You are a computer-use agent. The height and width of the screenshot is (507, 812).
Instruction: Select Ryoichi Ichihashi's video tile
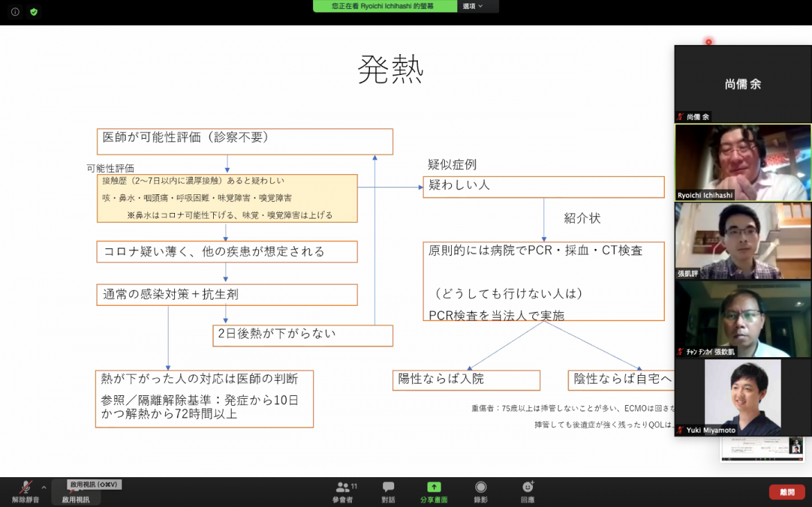pyautogui.click(x=743, y=162)
